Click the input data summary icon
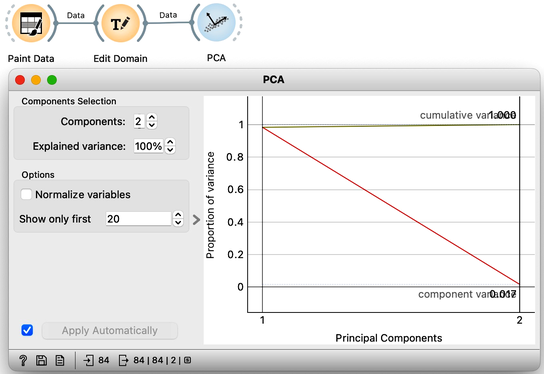The image size is (544, 374). [88, 360]
